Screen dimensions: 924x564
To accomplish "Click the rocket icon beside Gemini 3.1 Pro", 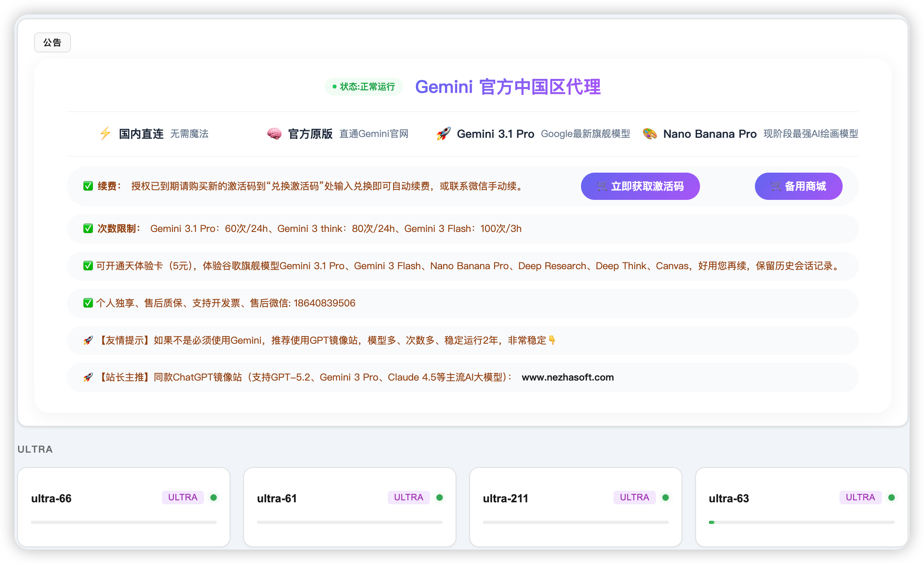I will click(443, 133).
